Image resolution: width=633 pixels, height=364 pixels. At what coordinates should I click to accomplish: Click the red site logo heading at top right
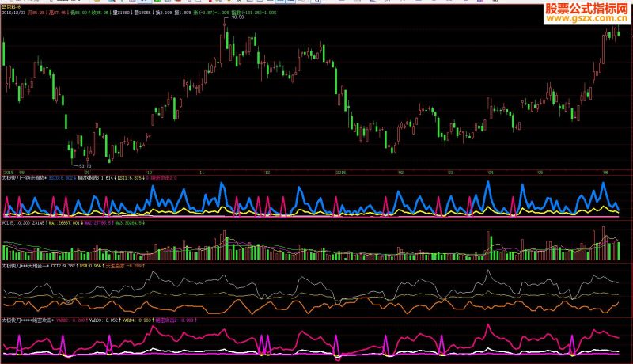(586, 8)
